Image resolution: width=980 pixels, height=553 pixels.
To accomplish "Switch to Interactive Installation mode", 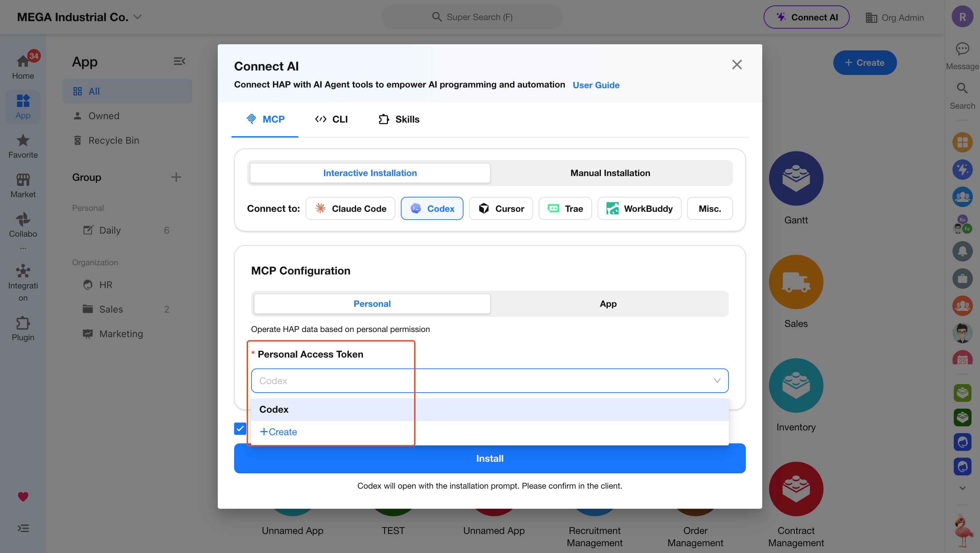I will 370,173.
